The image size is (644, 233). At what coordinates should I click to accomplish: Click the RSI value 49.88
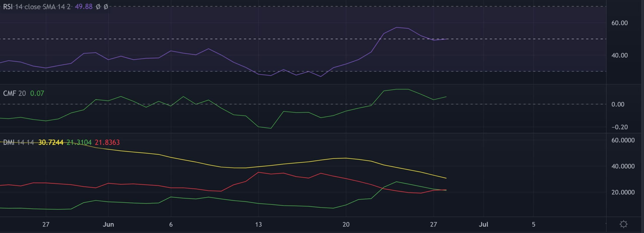(x=84, y=7)
